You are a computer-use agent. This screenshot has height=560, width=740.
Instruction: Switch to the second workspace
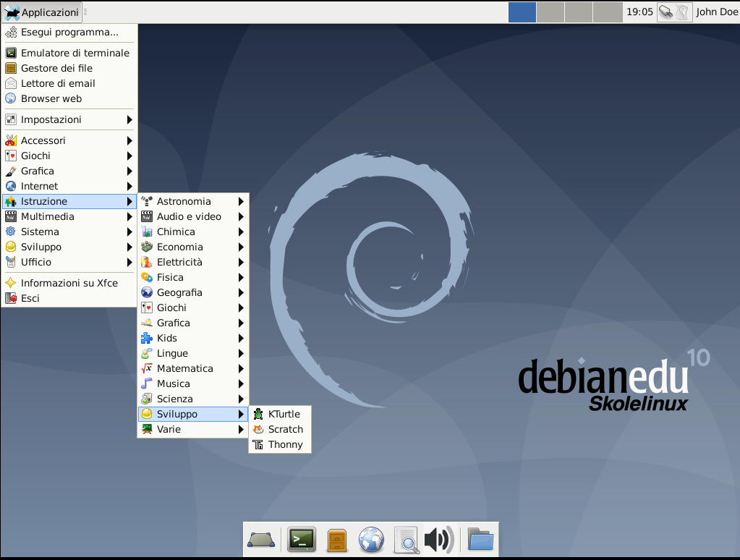(x=550, y=12)
